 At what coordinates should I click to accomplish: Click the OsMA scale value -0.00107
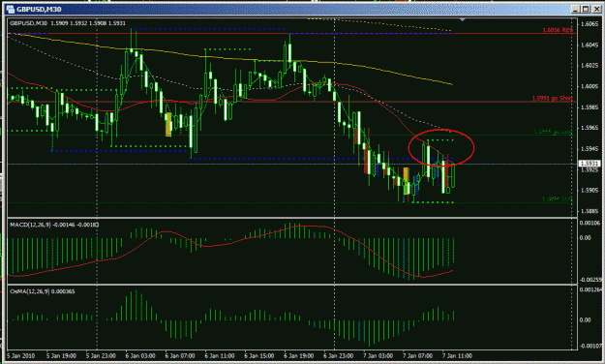(590, 346)
